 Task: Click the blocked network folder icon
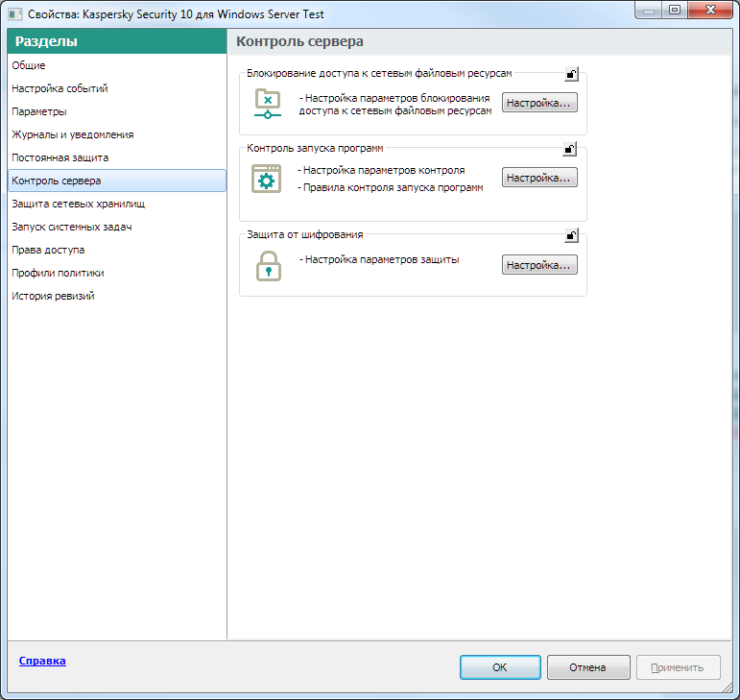(268, 104)
